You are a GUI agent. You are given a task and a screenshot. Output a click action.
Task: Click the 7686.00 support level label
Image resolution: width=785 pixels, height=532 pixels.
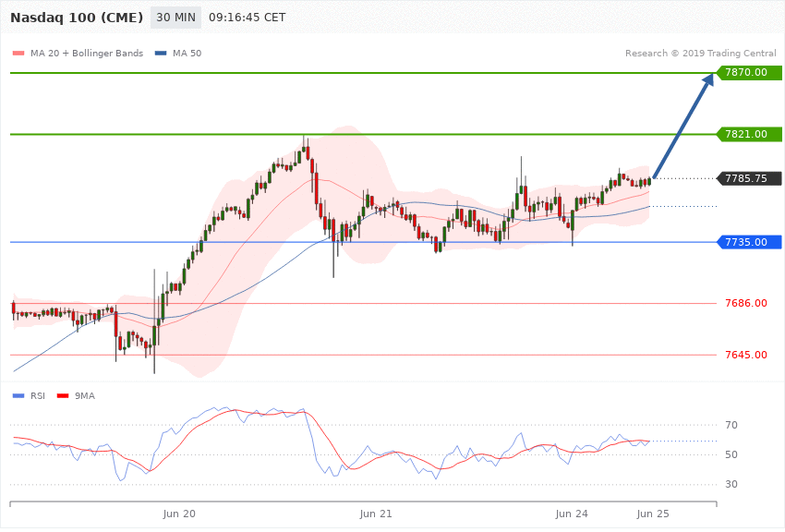[x=746, y=303]
